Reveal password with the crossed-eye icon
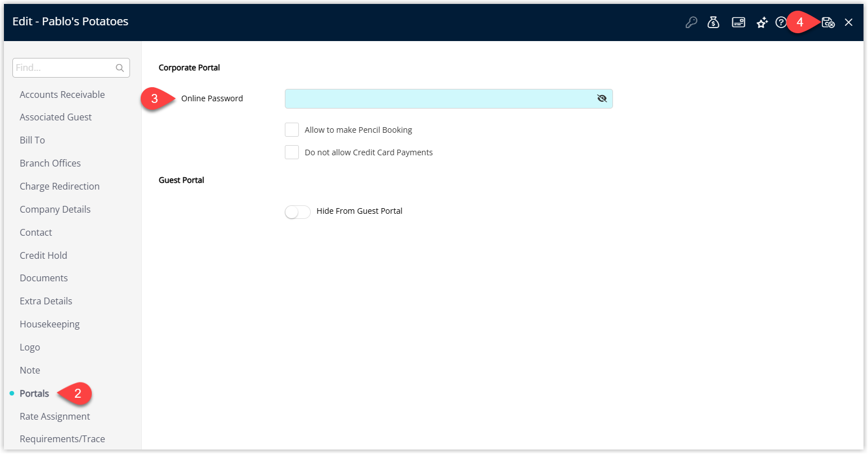 (x=602, y=98)
